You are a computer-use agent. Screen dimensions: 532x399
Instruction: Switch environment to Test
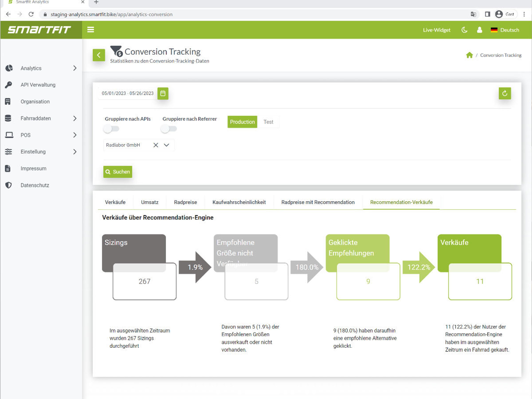[268, 122]
